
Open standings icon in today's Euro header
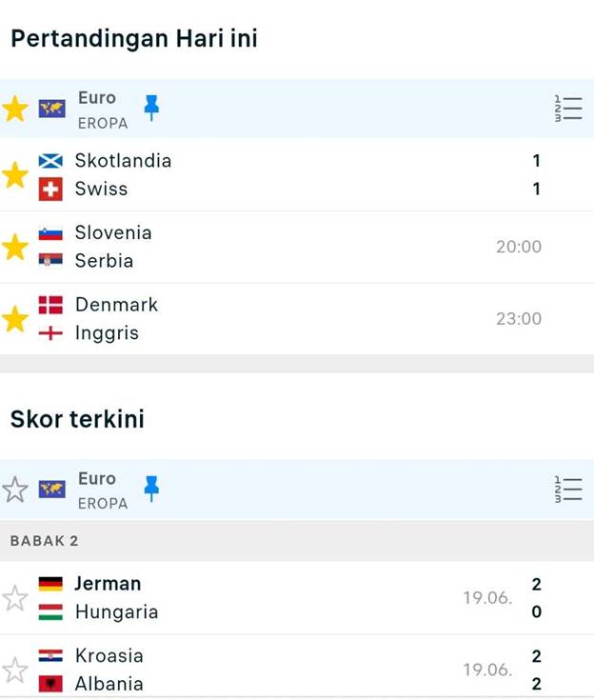click(x=567, y=109)
